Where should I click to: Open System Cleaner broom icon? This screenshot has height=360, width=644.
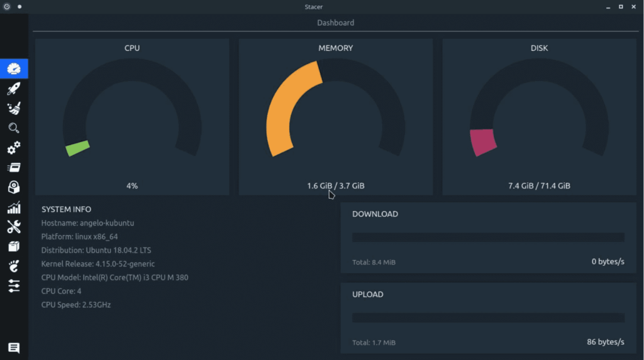tap(14, 109)
